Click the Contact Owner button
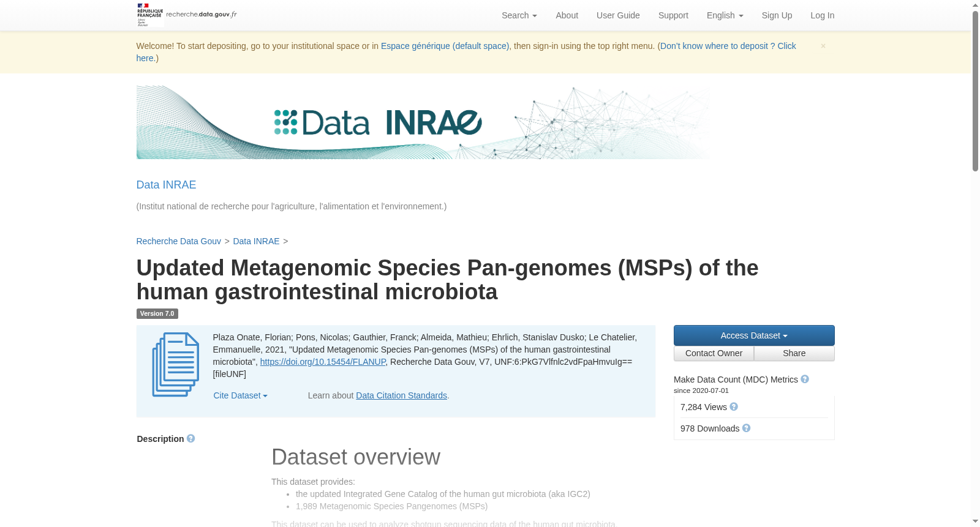The width and height of the screenshot is (980, 527). 714,353
